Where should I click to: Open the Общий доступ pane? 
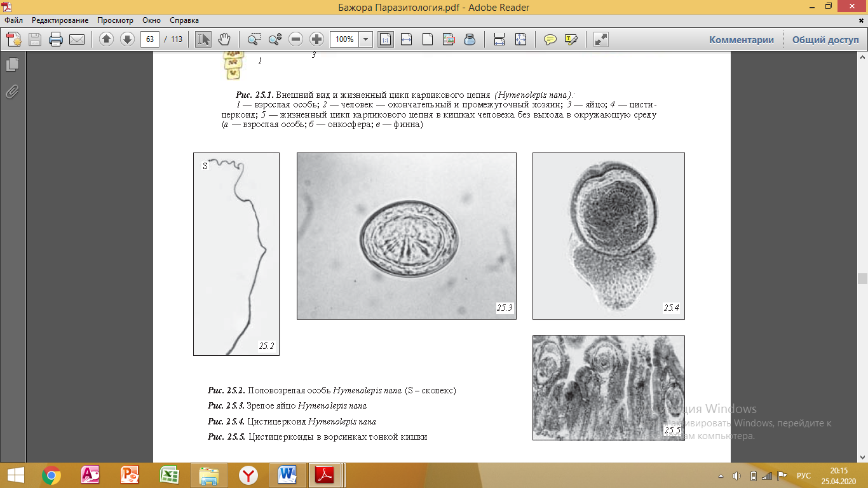pyautogui.click(x=825, y=39)
